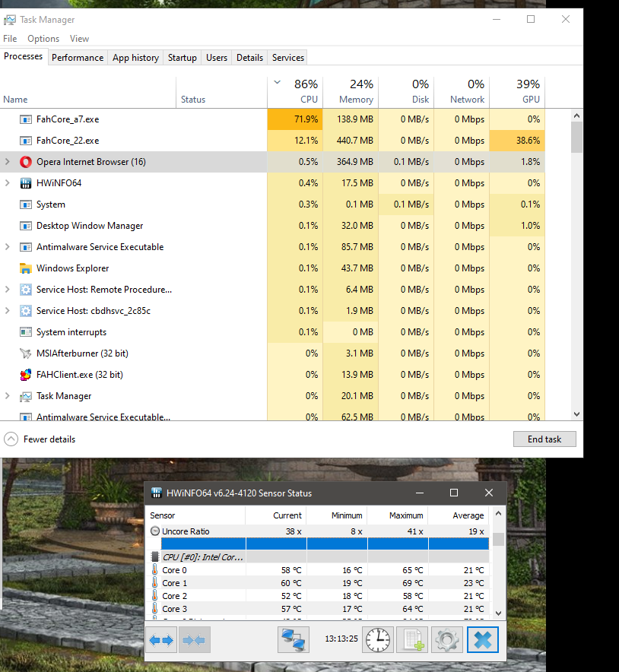Click the FAHClient.exe colorful icon
The width and height of the screenshot is (619, 672).
tap(26, 375)
